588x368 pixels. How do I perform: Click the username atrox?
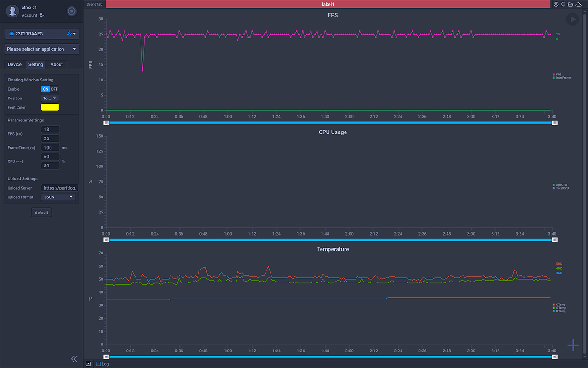(27, 7)
